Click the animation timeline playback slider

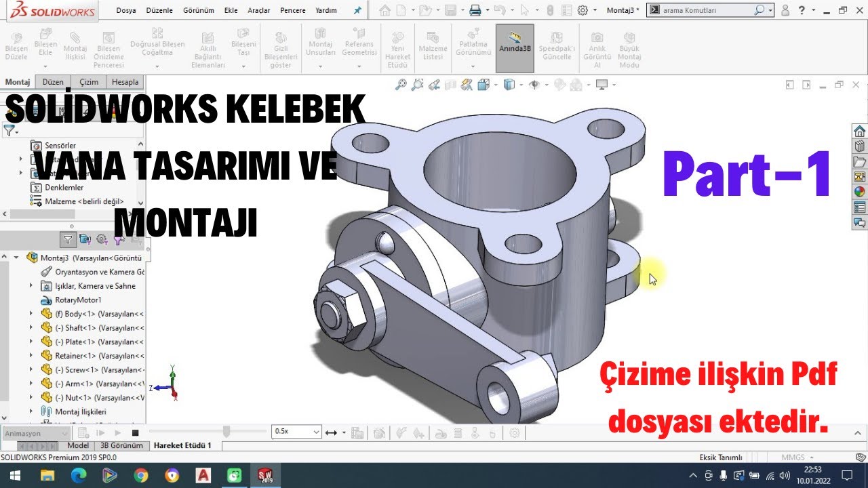226,432
